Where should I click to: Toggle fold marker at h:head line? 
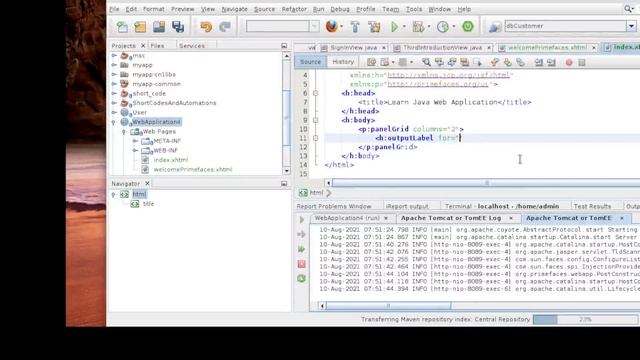coord(316,93)
